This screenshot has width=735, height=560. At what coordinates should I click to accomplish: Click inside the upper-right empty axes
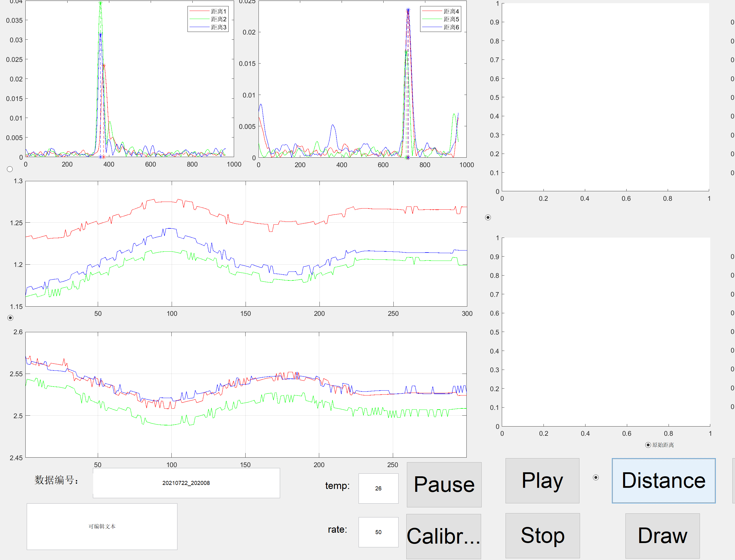(x=605, y=97)
